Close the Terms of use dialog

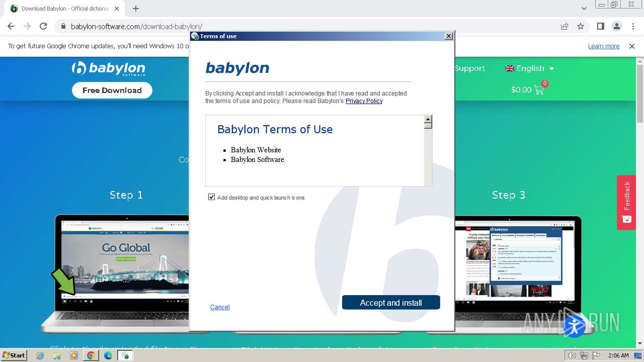tap(448, 36)
